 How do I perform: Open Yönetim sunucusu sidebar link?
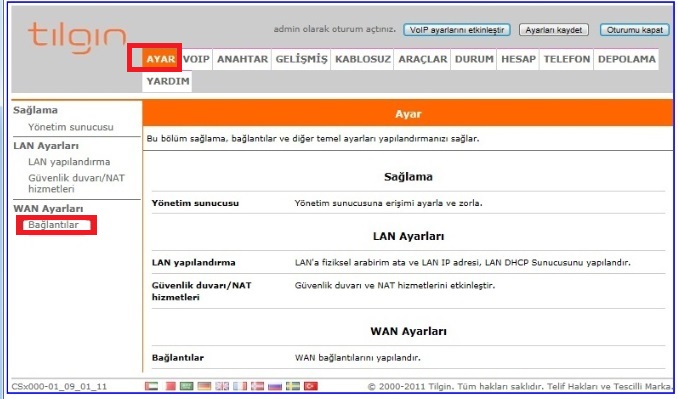71,127
